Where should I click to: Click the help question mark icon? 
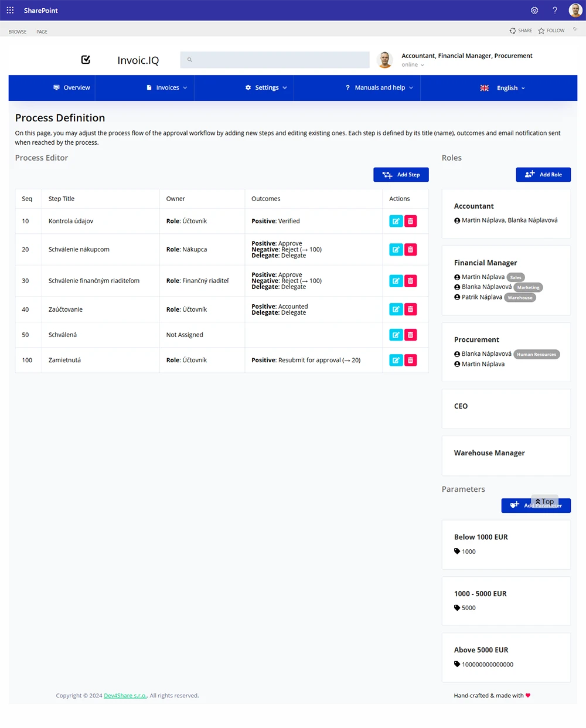(554, 10)
